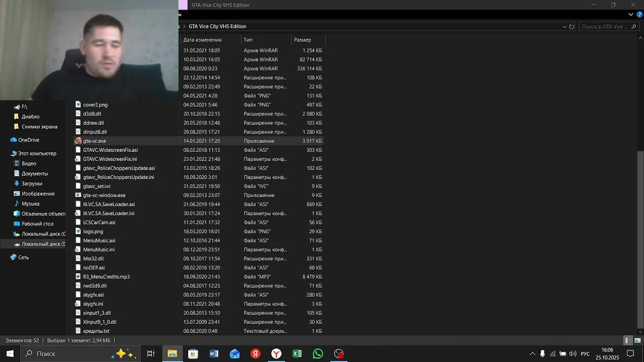Open Microsoft Store from taskbar

[x=193, y=353]
